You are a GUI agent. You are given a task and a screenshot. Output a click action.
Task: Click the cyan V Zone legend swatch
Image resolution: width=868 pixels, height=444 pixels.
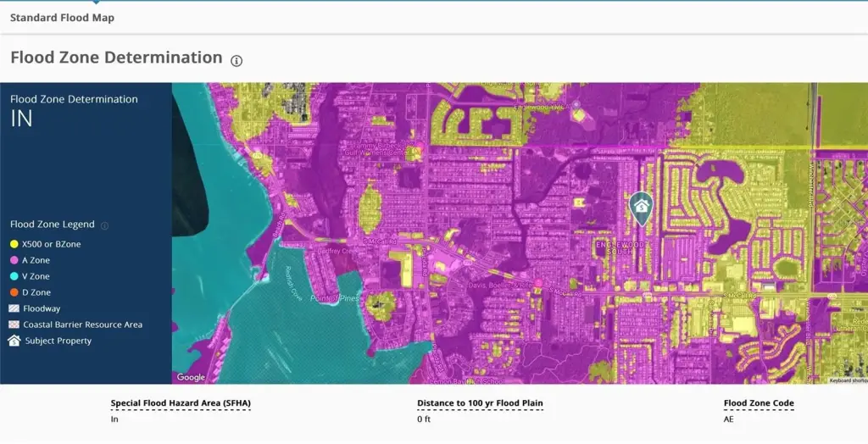click(x=14, y=276)
